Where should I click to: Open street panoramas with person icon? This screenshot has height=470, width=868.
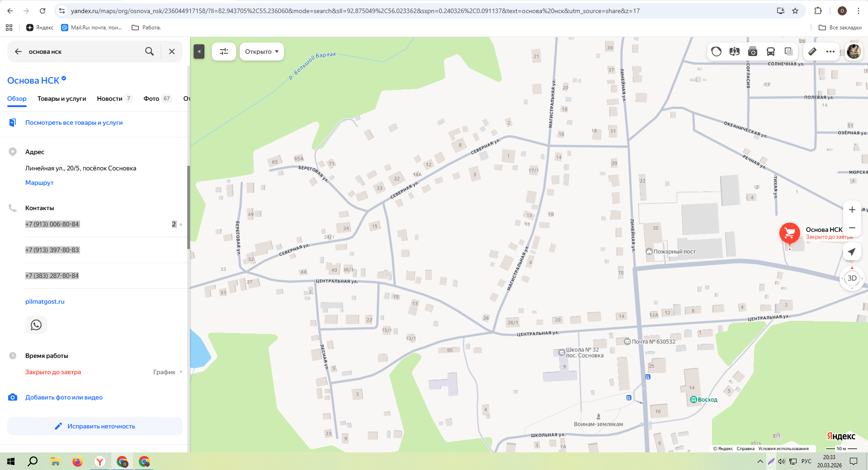tap(735, 52)
